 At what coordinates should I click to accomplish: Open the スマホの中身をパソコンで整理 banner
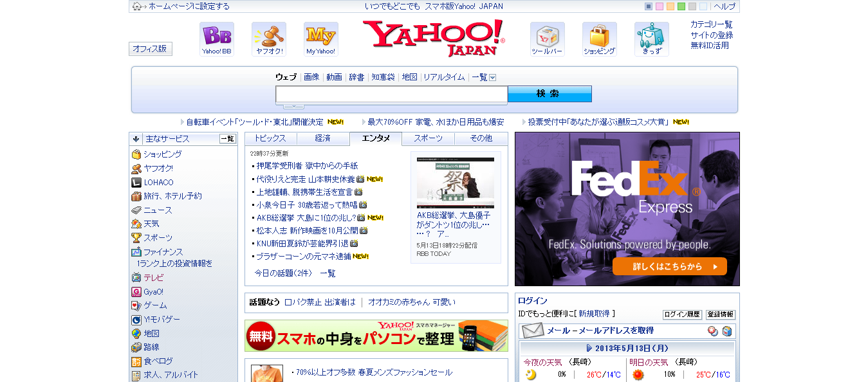[x=376, y=336]
